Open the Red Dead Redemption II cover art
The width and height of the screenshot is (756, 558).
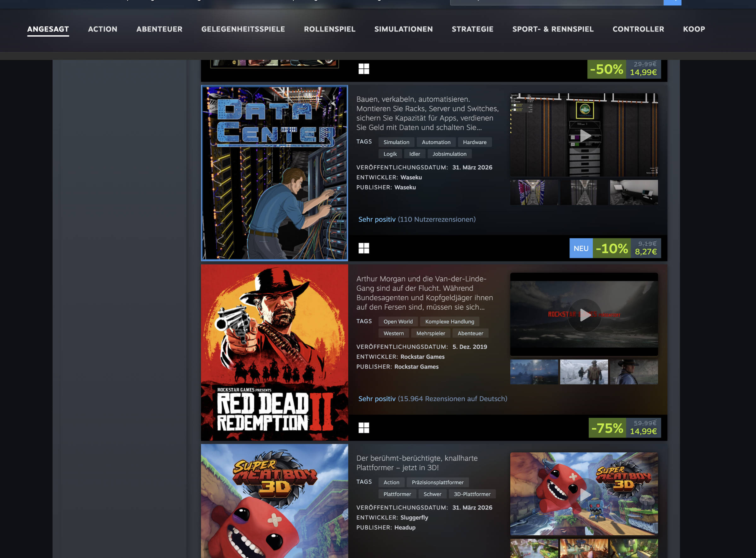click(274, 352)
